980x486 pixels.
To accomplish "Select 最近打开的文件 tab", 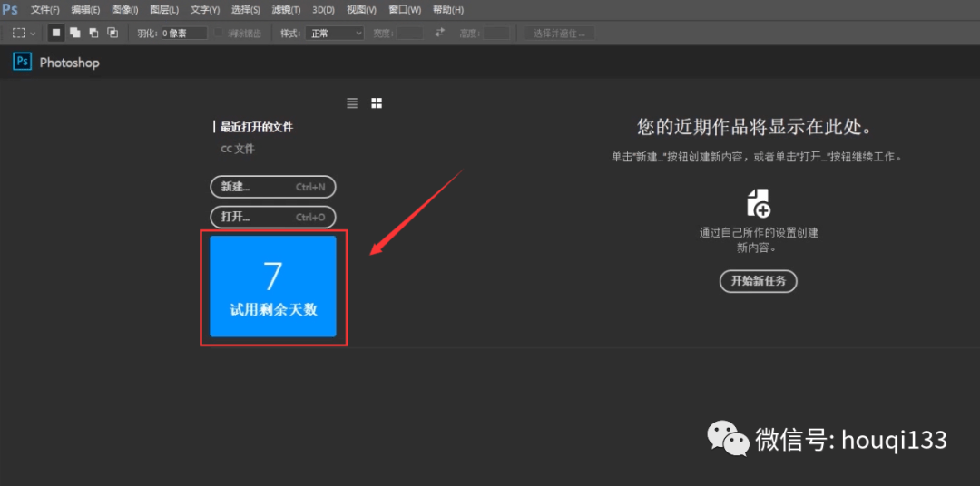I will (257, 128).
